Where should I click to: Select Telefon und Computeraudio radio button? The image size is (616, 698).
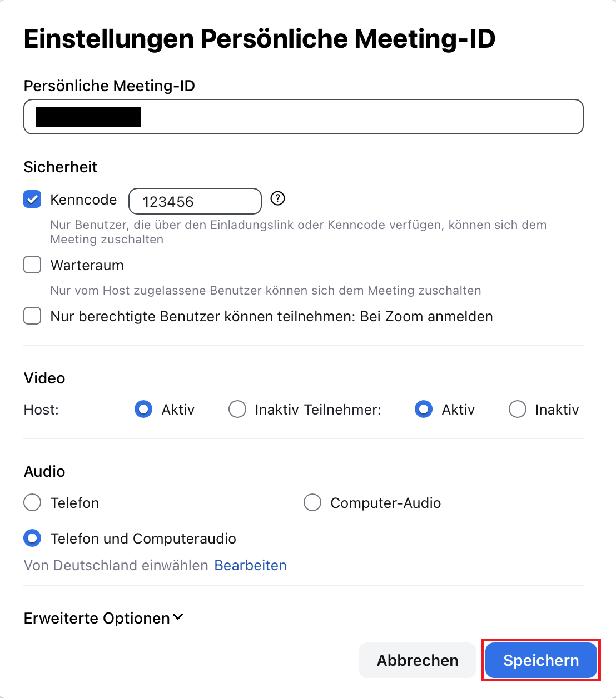(x=32, y=538)
